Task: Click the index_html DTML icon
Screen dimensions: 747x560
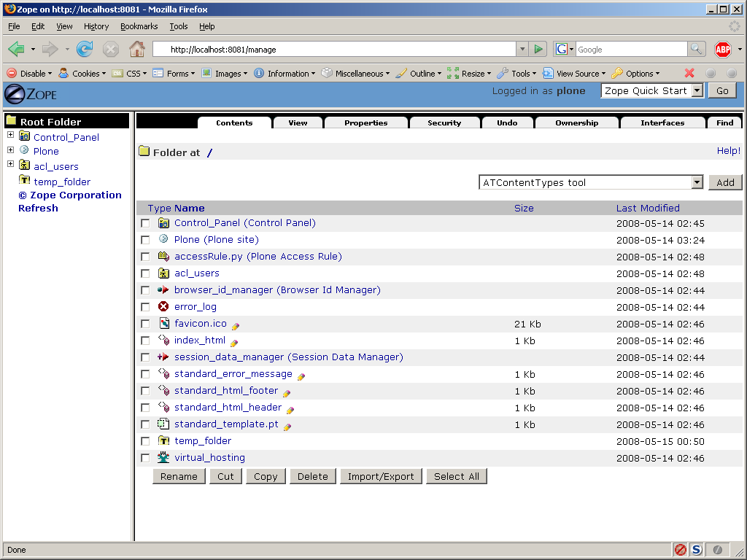Action: click(163, 340)
